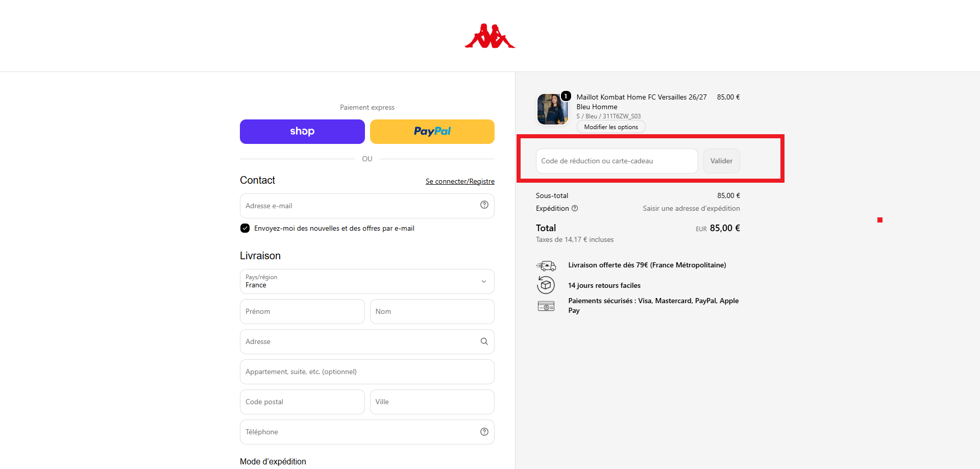
Task: Focus the Ville field
Action: tap(432, 402)
